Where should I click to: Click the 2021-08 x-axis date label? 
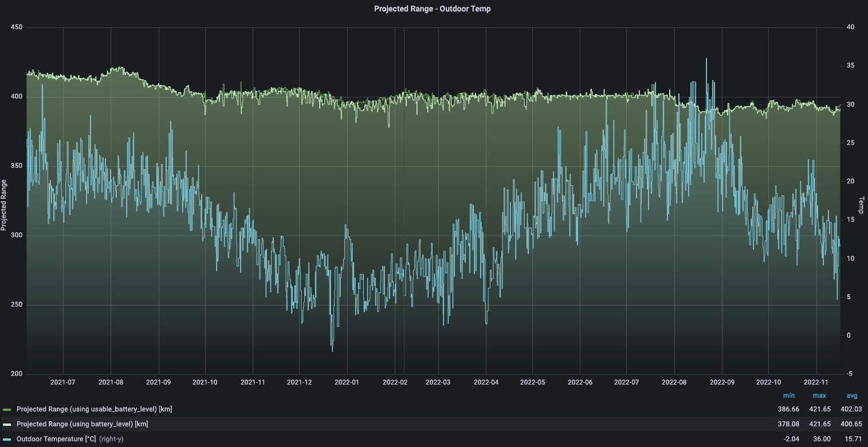coord(111,382)
